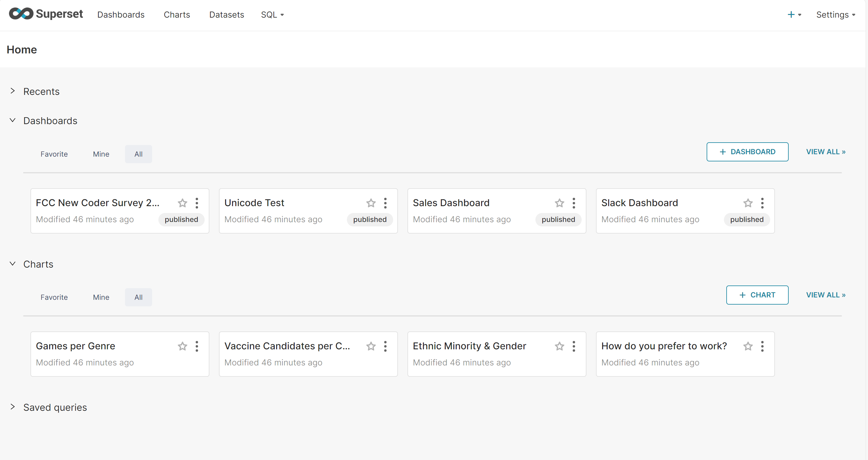
Task: Open How do you prefer to work? card
Action: tap(664, 346)
